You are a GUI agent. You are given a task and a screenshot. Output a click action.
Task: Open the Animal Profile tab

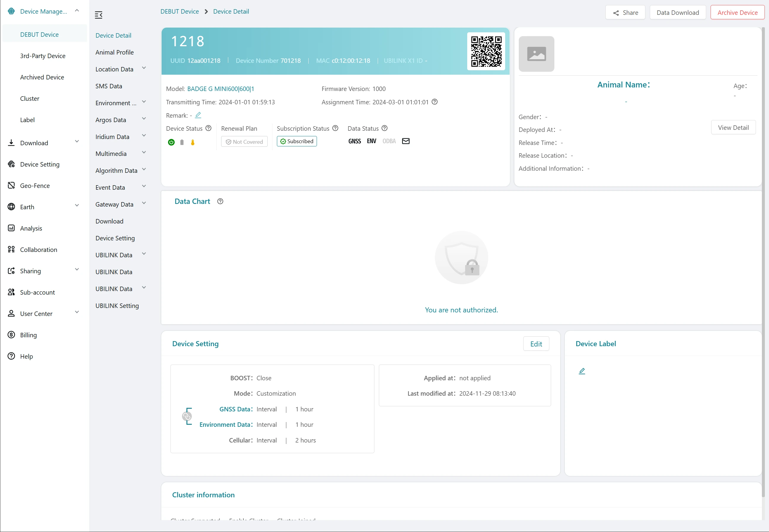coord(114,52)
